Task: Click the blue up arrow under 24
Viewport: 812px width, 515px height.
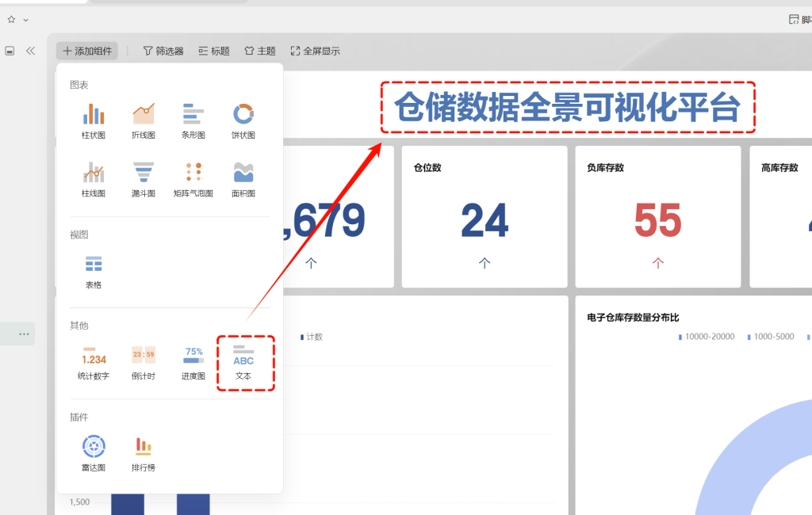Action: [485, 263]
